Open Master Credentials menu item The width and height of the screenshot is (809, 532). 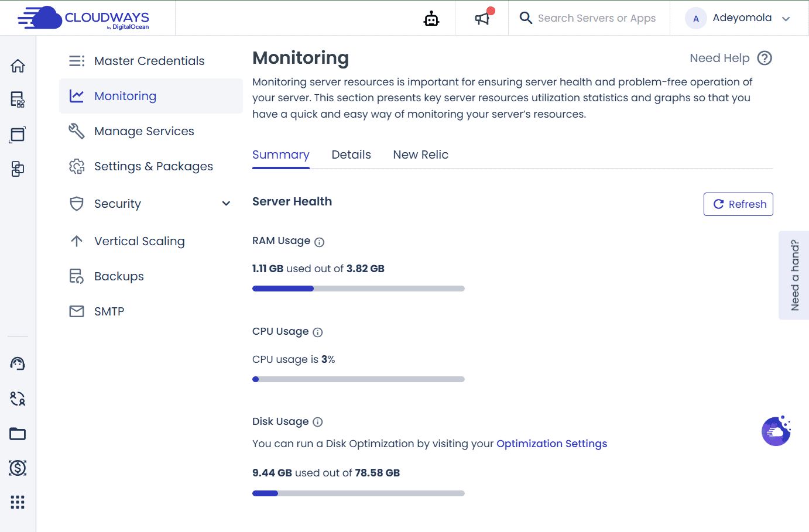(x=151, y=61)
